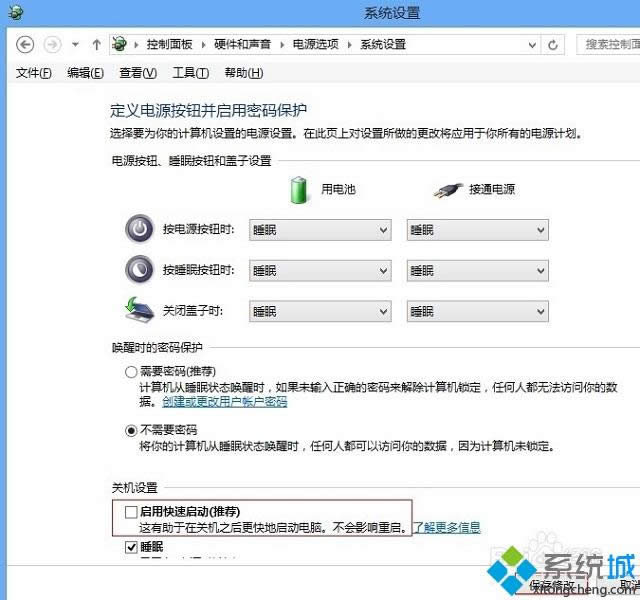The height and width of the screenshot is (600, 640).
Task: Expand arrow after 电源选项 breadcrumb
Action: 349,44
